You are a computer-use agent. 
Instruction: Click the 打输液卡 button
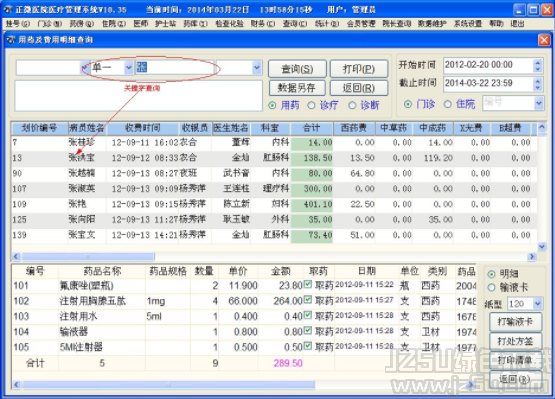515,321
